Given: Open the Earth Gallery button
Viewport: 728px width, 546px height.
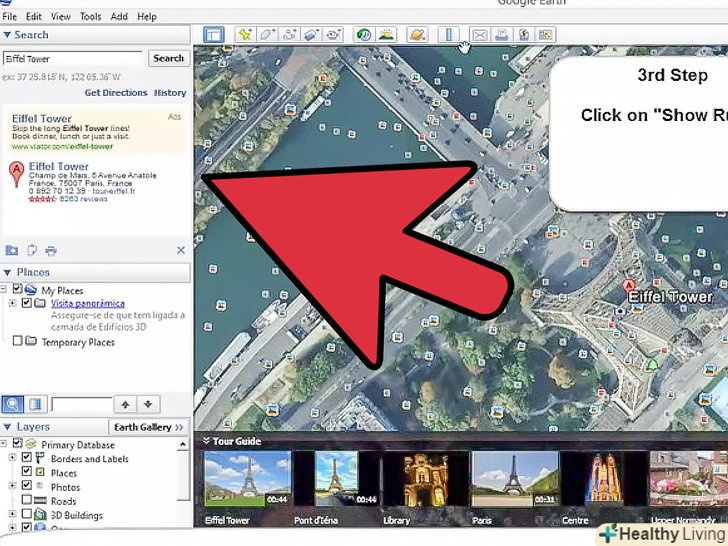Looking at the screenshot, I should pos(149,427).
